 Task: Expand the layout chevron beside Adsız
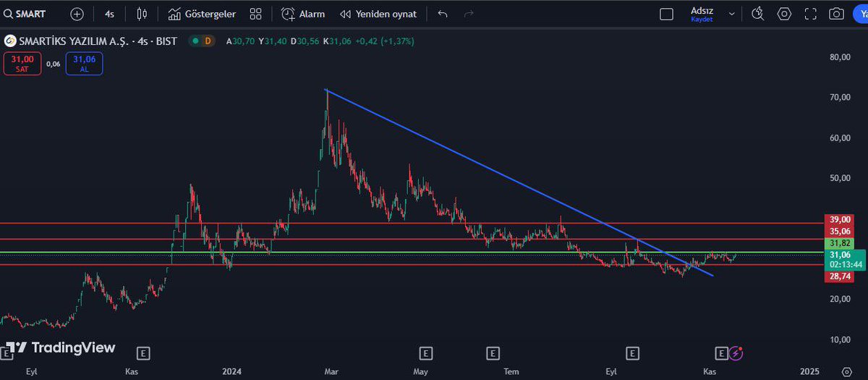pos(732,14)
